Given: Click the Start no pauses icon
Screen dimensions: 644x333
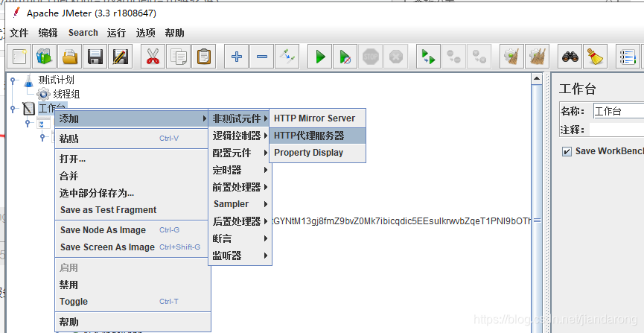Looking at the screenshot, I should click(x=345, y=57).
